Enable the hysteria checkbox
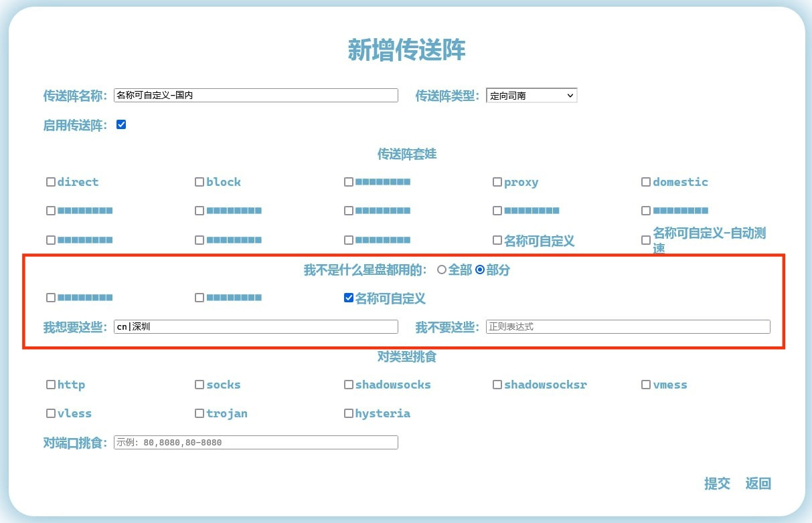Screen dimensions: 812x523 349,413
